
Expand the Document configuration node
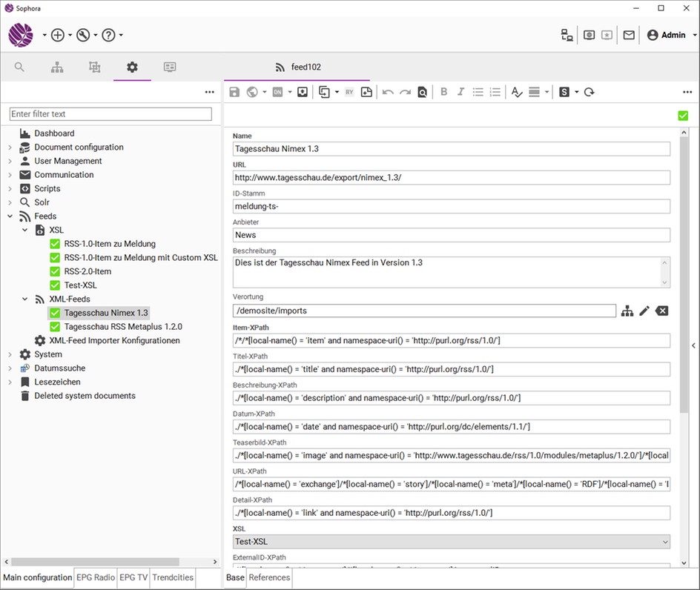[10, 147]
